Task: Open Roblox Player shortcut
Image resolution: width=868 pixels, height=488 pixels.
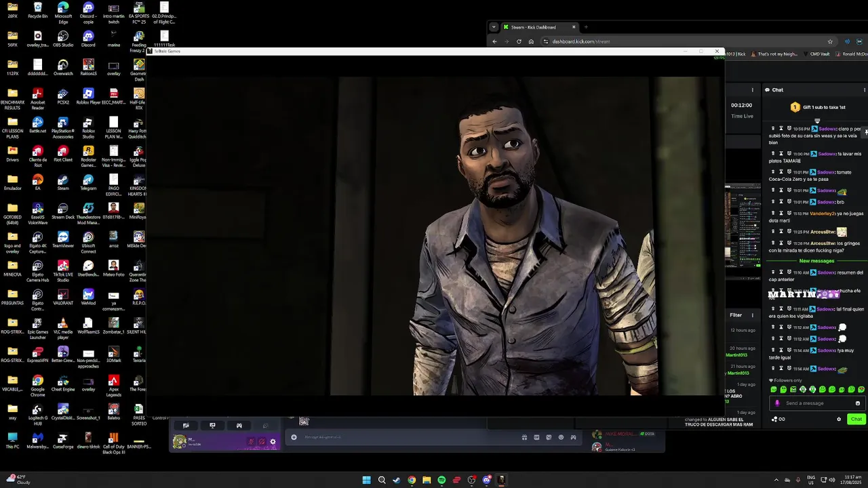Action: (88, 96)
